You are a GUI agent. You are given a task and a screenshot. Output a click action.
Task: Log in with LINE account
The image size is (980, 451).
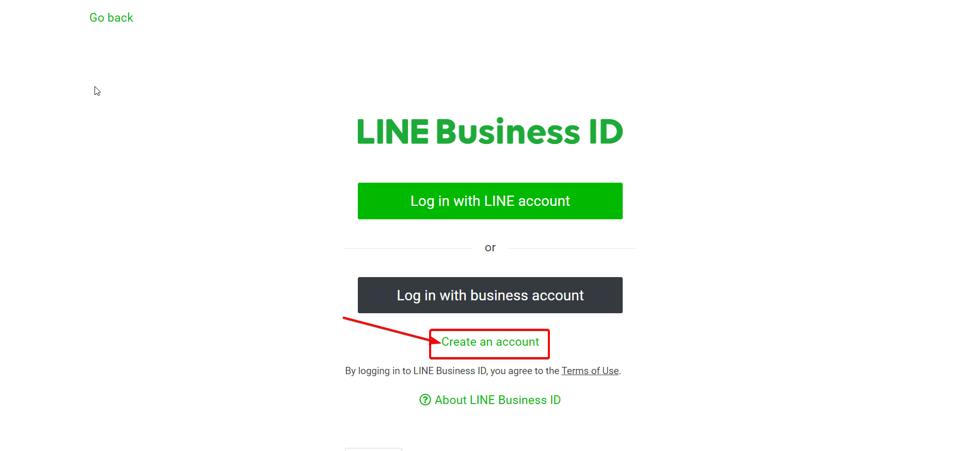tap(490, 201)
